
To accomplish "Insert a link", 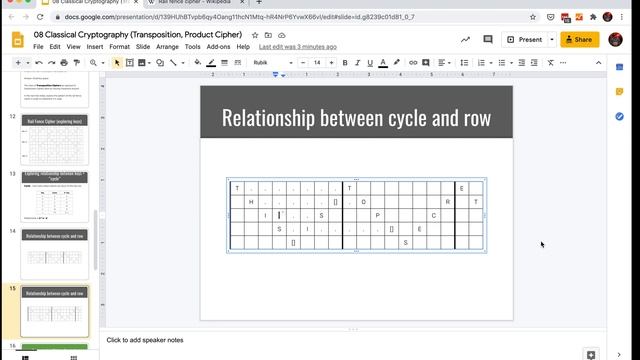I will (x=413, y=63).
